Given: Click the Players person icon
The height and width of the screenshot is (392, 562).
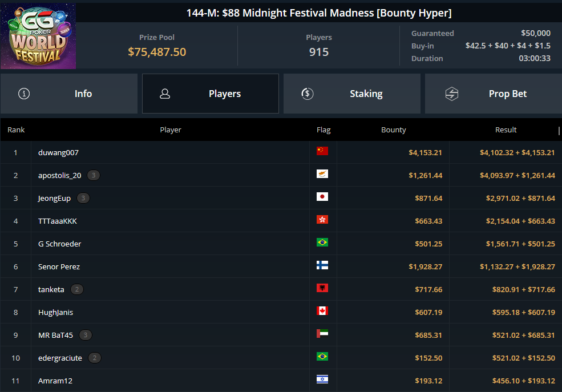Looking at the screenshot, I should [x=165, y=94].
